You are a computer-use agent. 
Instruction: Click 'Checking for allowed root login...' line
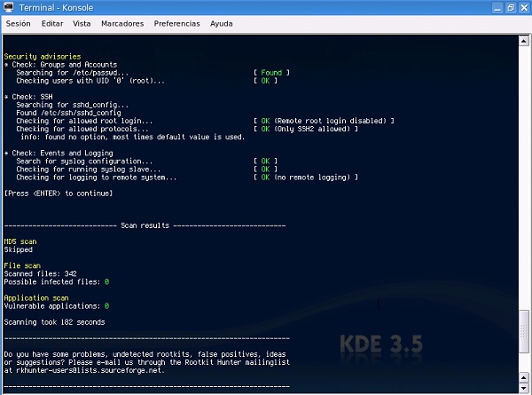point(84,121)
